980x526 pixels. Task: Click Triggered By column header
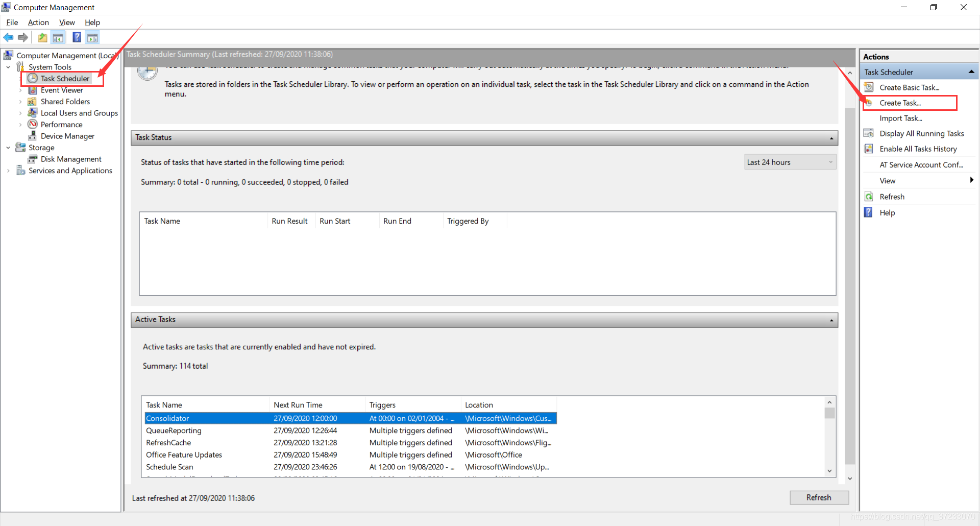coord(475,221)
